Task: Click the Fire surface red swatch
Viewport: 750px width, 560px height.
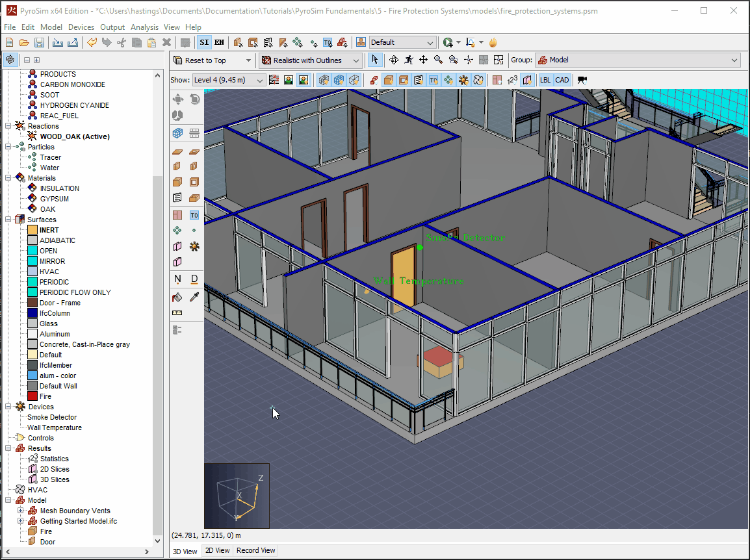Action: pos(32,396)
